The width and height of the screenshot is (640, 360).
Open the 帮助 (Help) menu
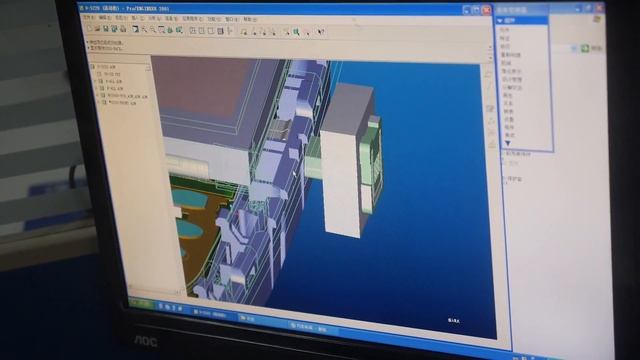tap(250, 19)
